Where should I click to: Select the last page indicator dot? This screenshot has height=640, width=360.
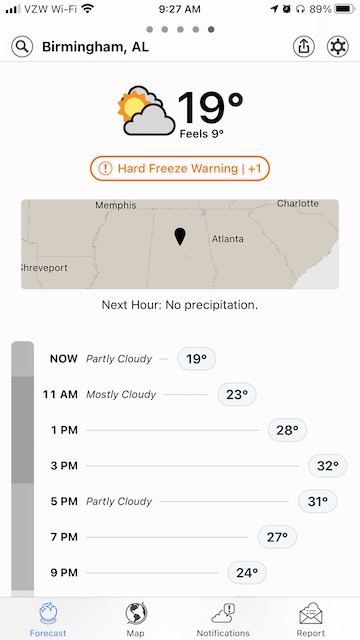click(x=211, y=29)
